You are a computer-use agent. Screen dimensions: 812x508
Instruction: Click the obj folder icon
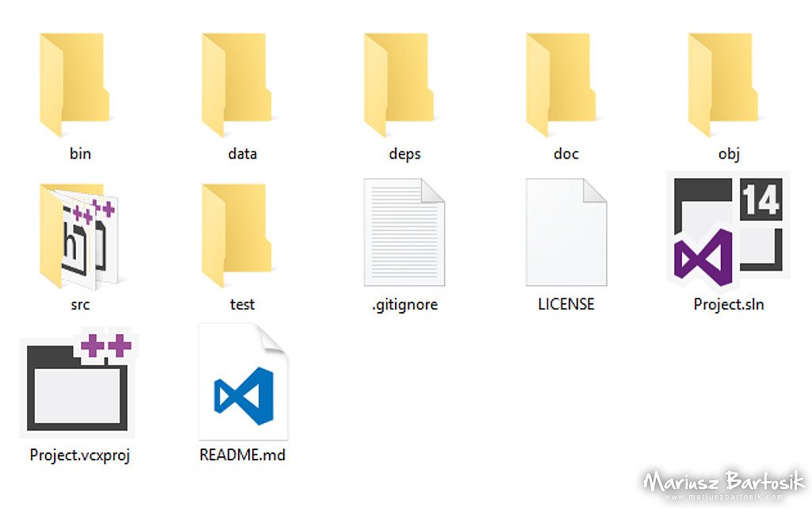[723, 84]
